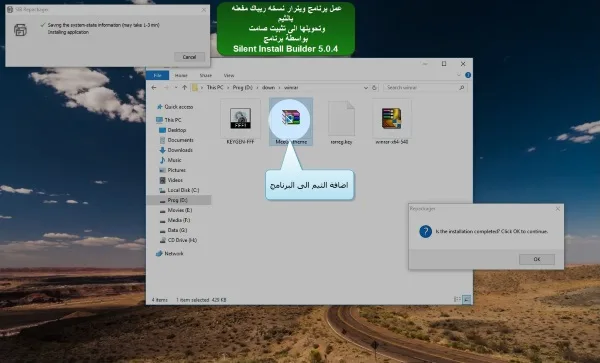Refresh the current folder view
Image resolution: width=600 pixels, height=363 pixels.
tap(374, 88)
